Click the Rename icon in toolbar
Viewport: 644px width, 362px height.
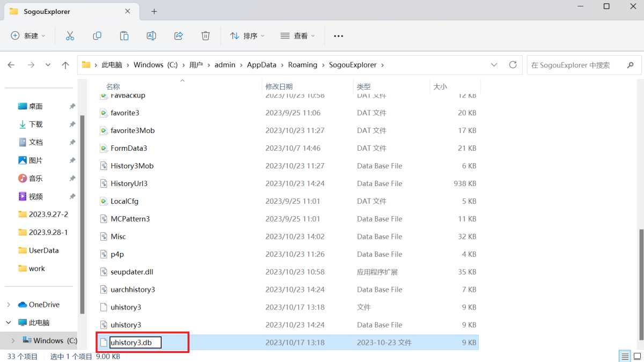151,36
